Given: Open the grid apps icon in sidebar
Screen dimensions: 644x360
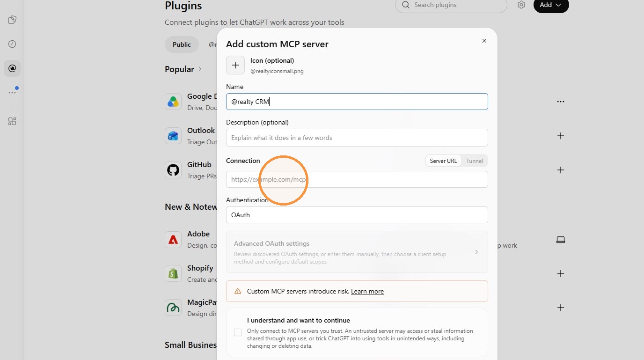Looking at the screenshot, I should pos(12,121).
